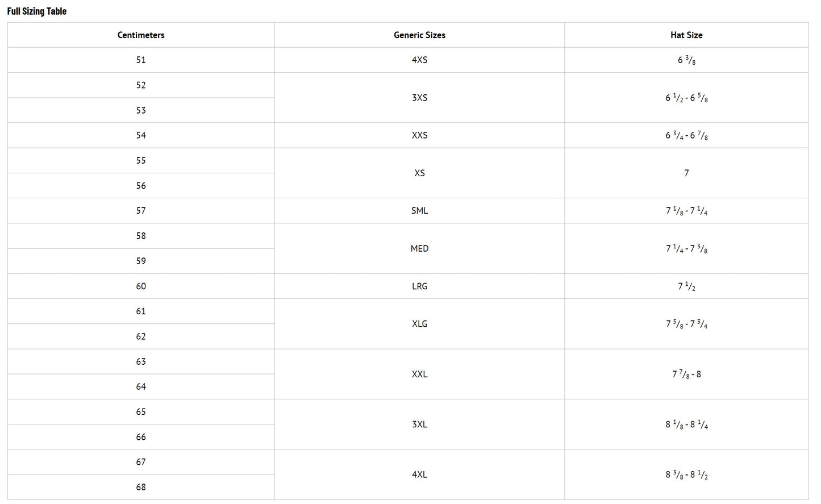Select the hat size 7 cell

686,173
